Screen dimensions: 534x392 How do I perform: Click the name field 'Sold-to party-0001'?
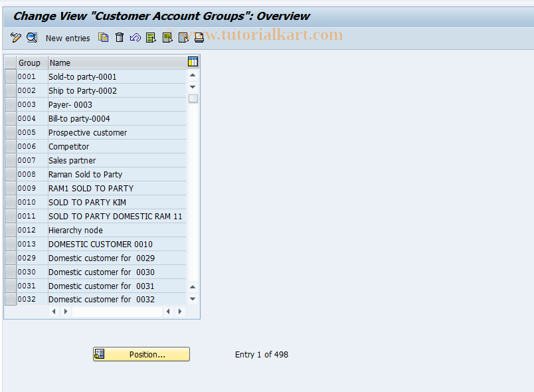point(117,76)
